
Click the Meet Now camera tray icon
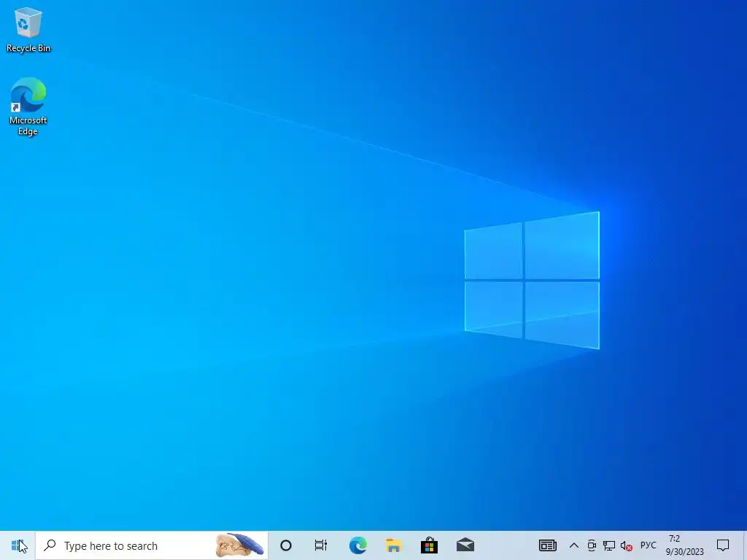pos(592,545)
